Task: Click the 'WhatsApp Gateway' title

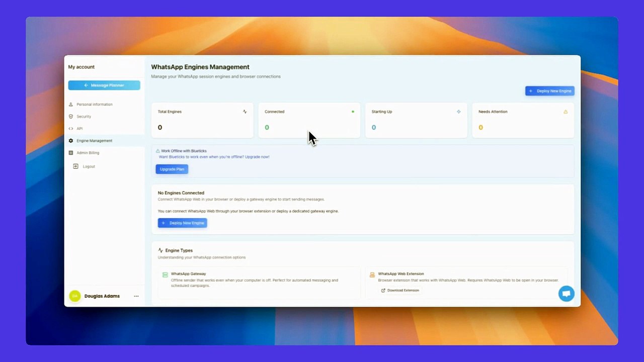Action: coord(188,274)
